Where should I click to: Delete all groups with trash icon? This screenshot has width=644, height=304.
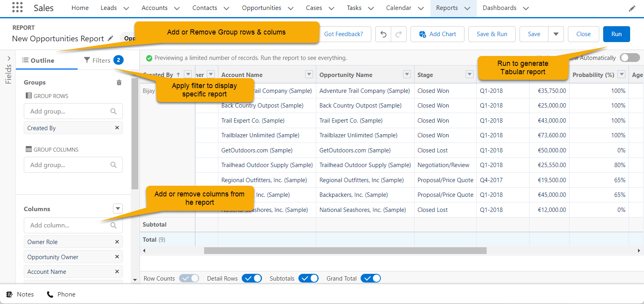(119, 83)
